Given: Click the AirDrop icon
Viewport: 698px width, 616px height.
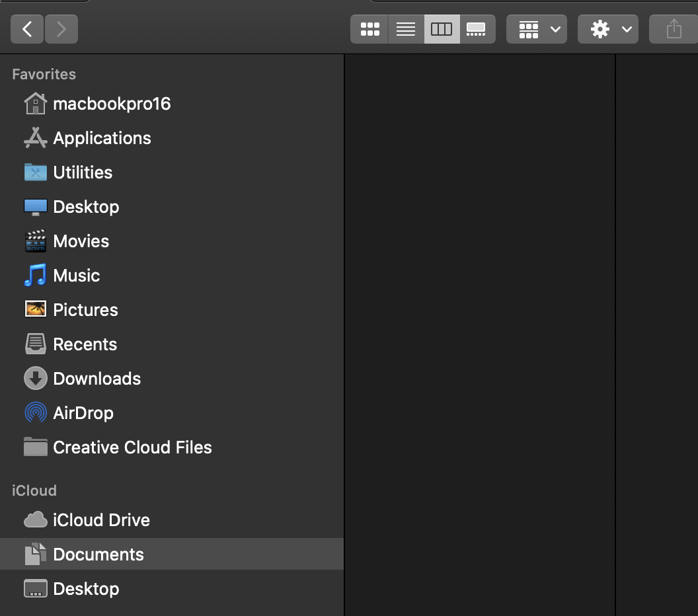Looking at the screenshot, I should pyautogui.click(x=36, y=412).
